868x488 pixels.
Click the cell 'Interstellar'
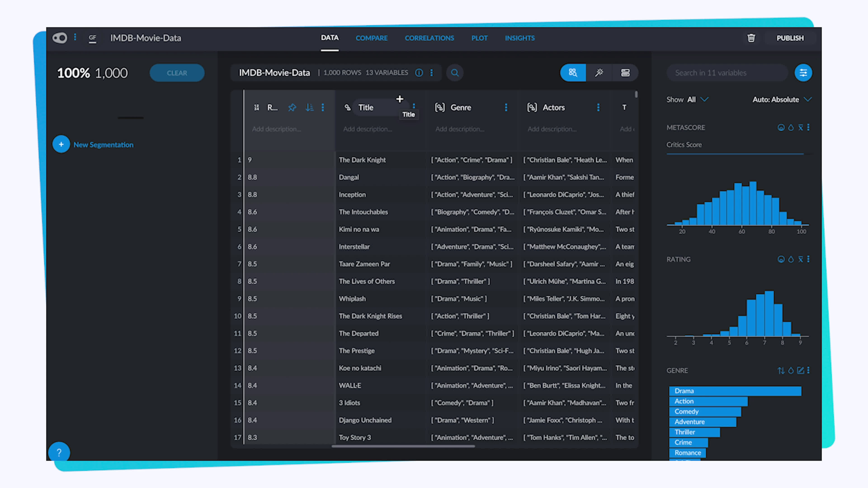point(354,247)
